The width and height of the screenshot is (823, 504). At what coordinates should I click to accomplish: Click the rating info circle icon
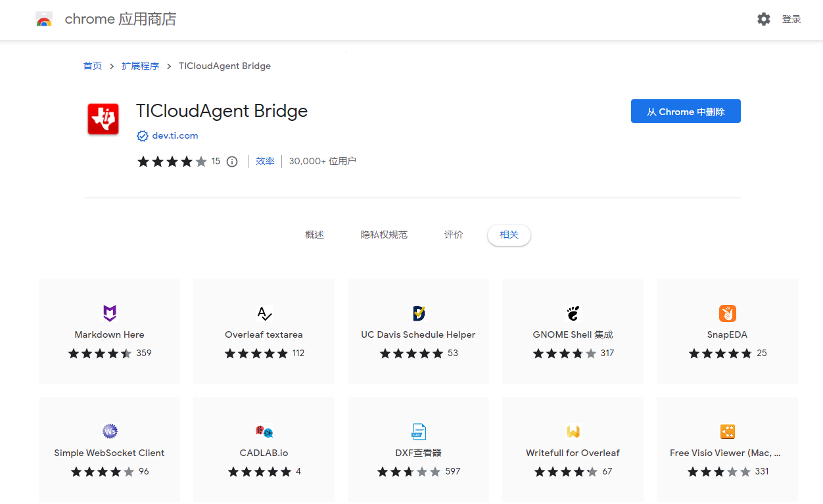[x=232, y=162]
